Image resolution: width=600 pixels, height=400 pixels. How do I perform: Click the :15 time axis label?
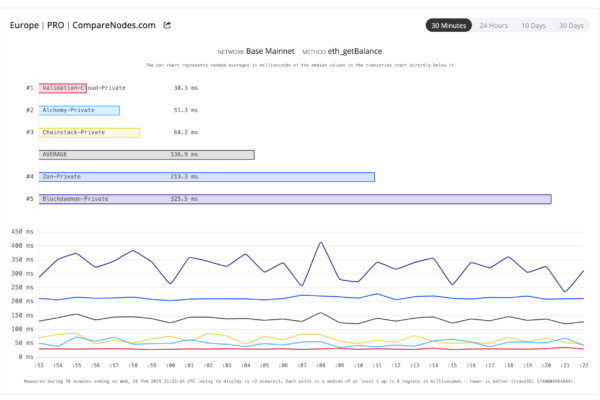point(452,366)
